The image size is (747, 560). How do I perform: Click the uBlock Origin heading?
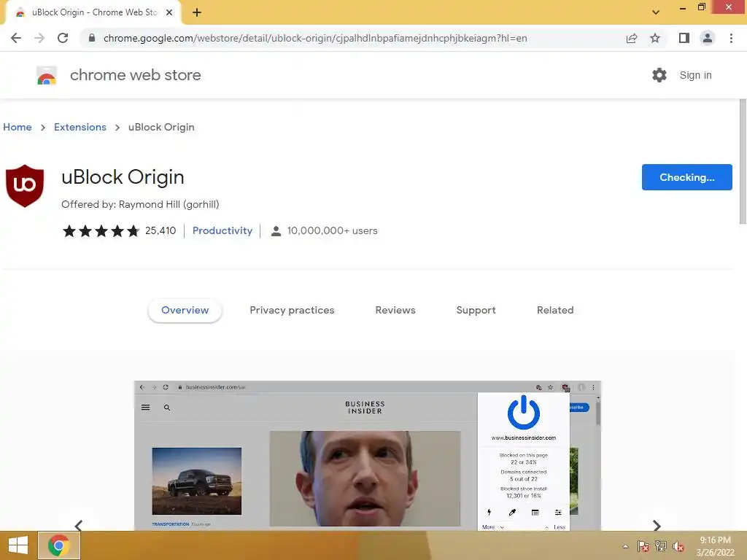pyautogui.click(x=123, y=177)
